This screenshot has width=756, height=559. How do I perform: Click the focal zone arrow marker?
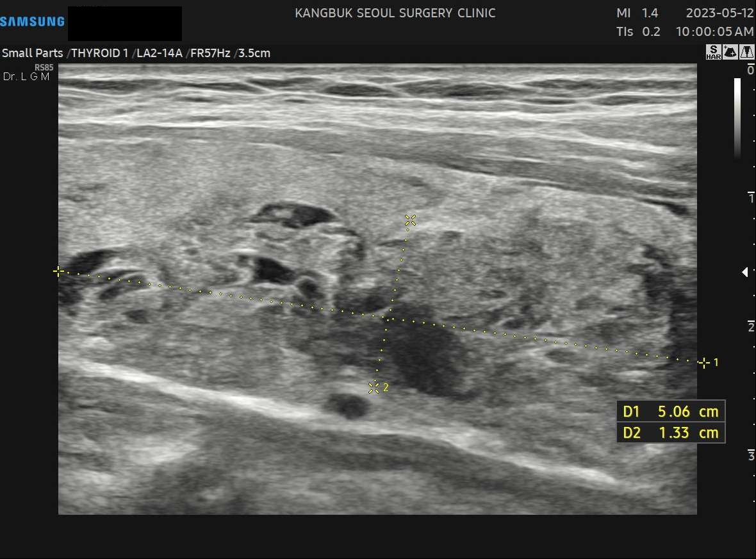pos(745,272)
